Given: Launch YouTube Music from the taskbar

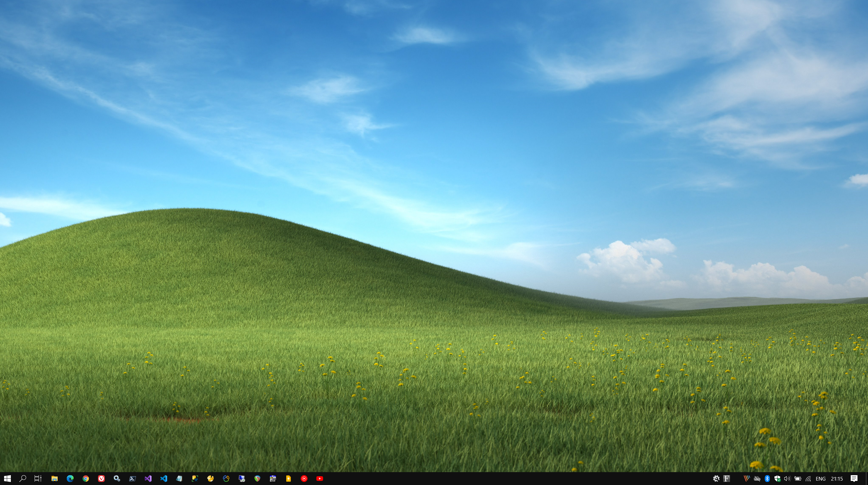Looking at the screenshot, I should 304,479.
